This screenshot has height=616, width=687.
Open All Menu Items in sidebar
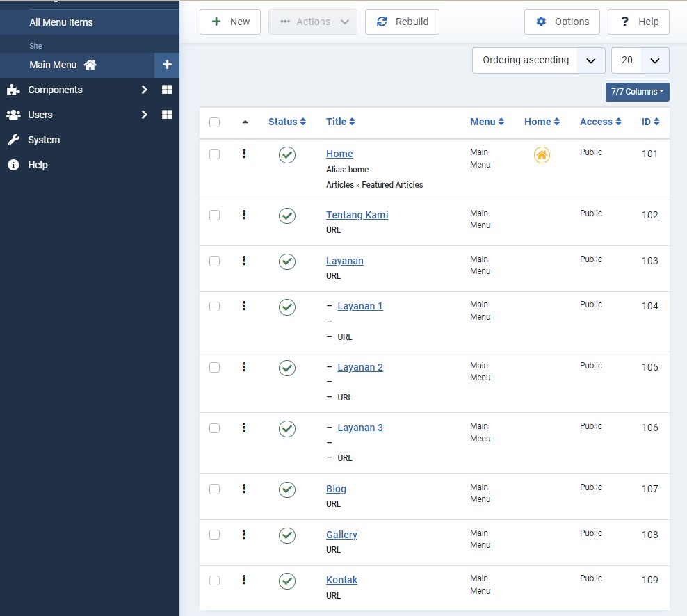click(61, 22)
